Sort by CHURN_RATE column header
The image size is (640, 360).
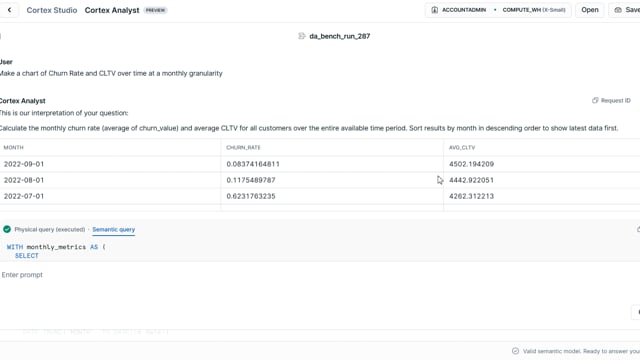[243, 147]
